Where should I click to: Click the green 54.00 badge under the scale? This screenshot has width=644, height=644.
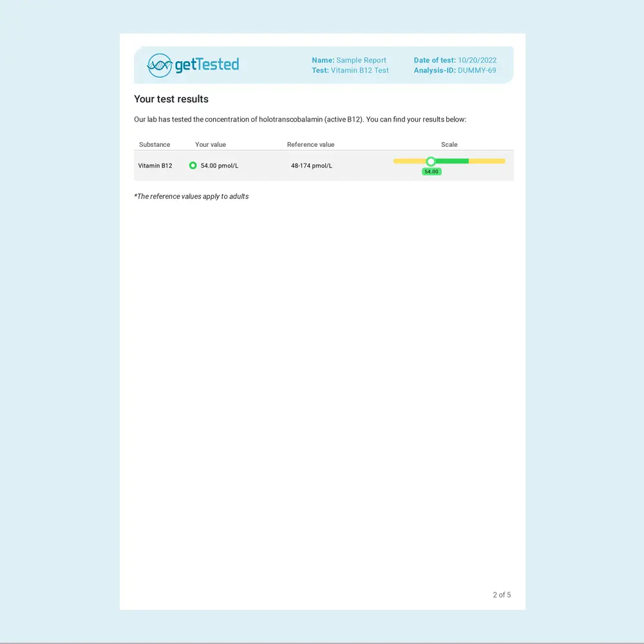pyautogui.click(x=431, y=172)
